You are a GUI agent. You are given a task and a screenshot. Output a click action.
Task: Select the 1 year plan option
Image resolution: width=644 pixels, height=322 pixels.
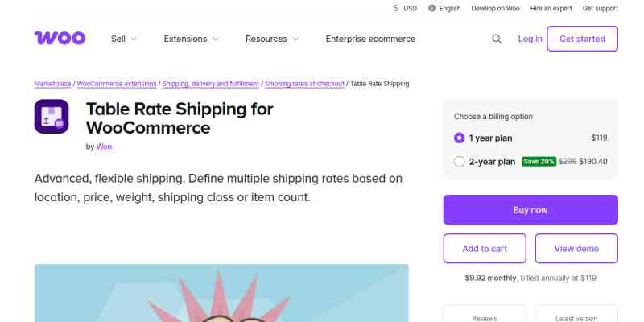click(x=460, y=138)
